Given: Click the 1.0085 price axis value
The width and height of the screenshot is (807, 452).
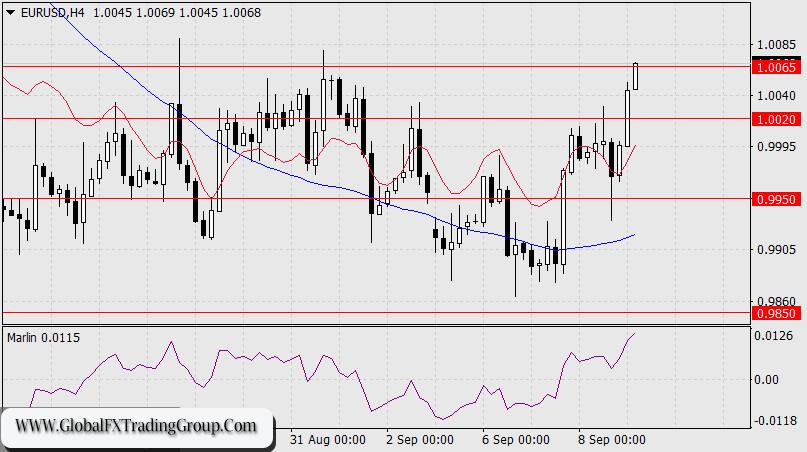Looking at the screenshot, I should click(776, 44).
